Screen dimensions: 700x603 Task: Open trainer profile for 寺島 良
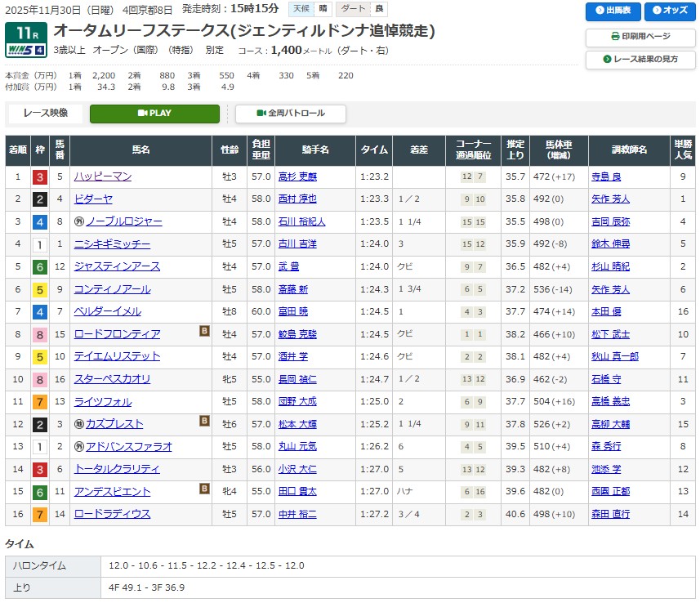point(605,176)
